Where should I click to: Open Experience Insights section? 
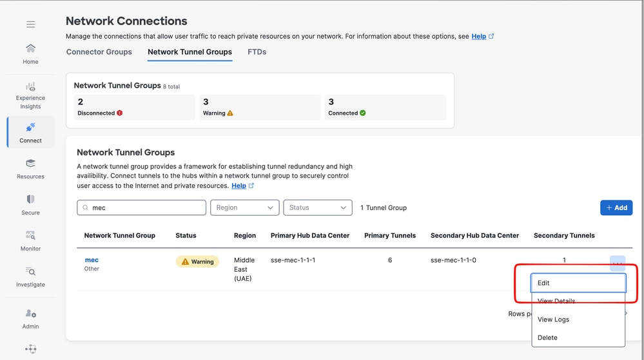(30, 95)
